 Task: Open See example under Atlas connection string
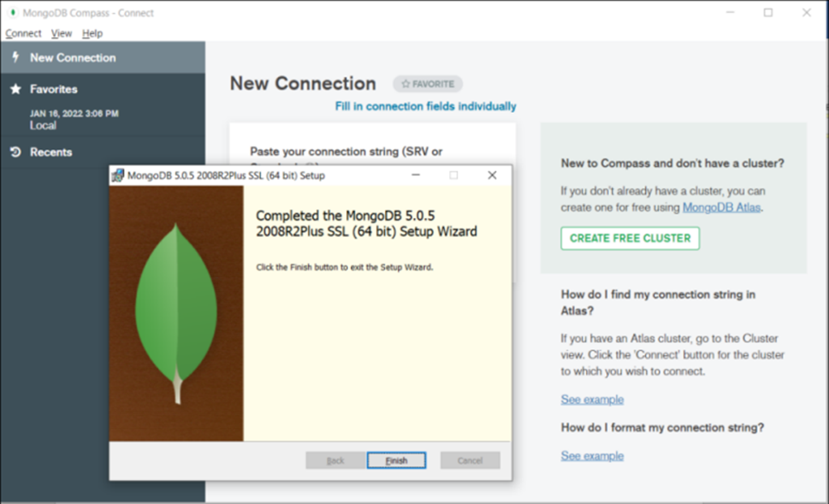pos(592,400)
